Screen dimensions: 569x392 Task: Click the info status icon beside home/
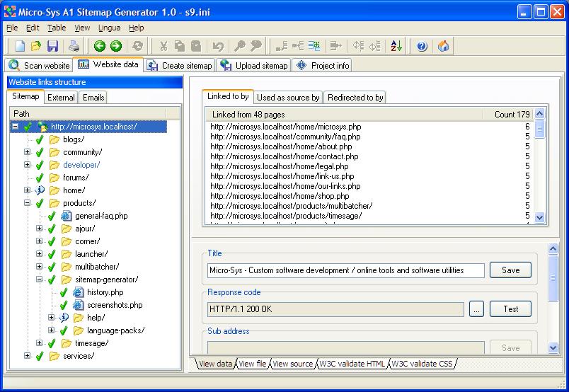[40, 190]
